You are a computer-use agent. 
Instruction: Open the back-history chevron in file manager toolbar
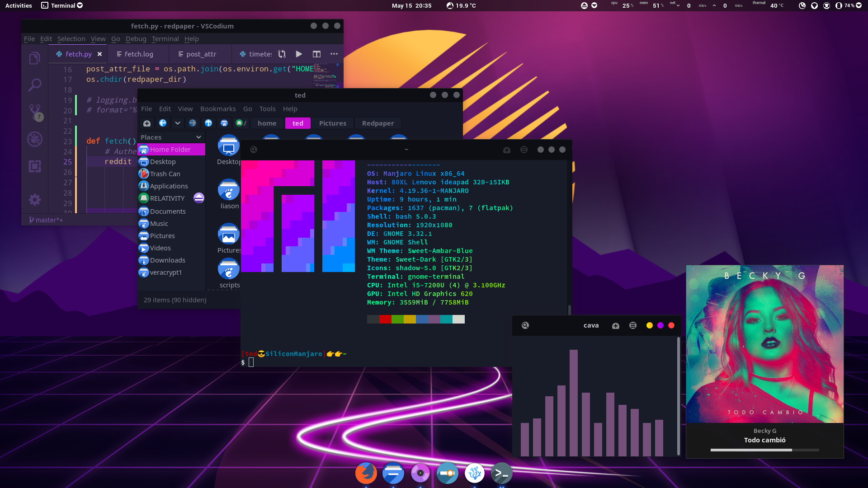coord(177,123)
